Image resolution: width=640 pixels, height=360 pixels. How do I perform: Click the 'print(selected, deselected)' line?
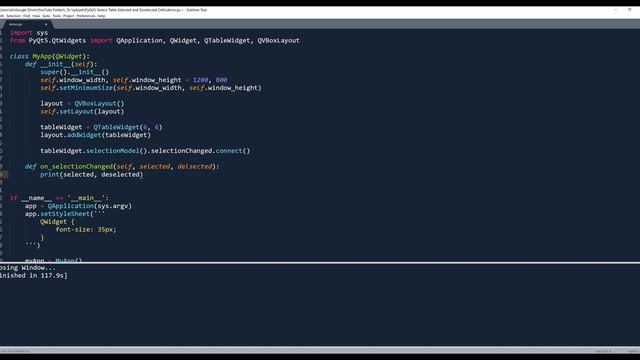(x=91, y=174)
